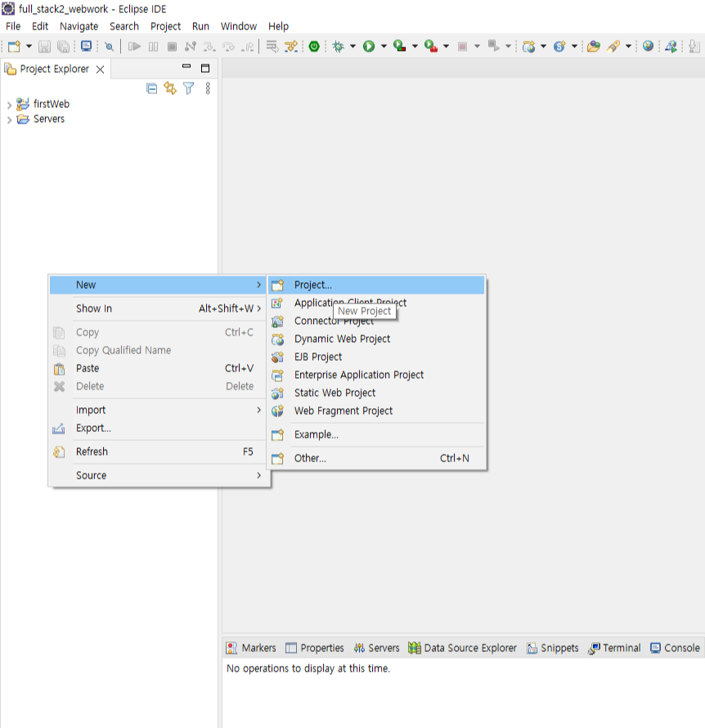
Task: Maximize the Project Explorer view
Action: pyautogui.click(x=205, y=68)
